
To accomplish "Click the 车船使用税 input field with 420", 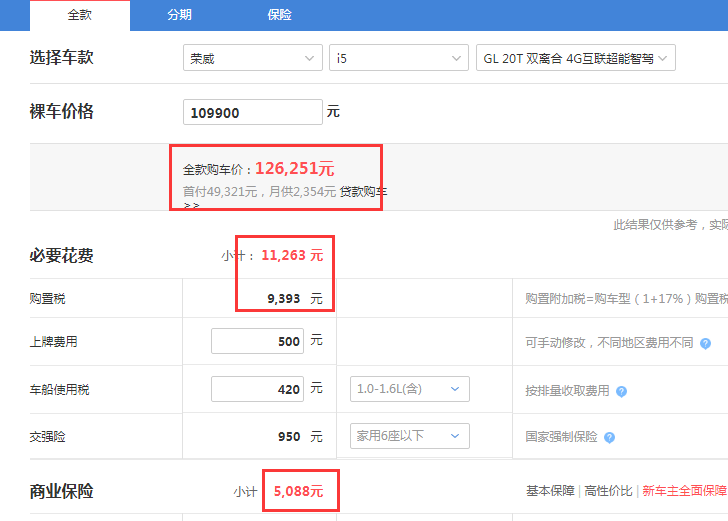I will click(x=257, y=389).
